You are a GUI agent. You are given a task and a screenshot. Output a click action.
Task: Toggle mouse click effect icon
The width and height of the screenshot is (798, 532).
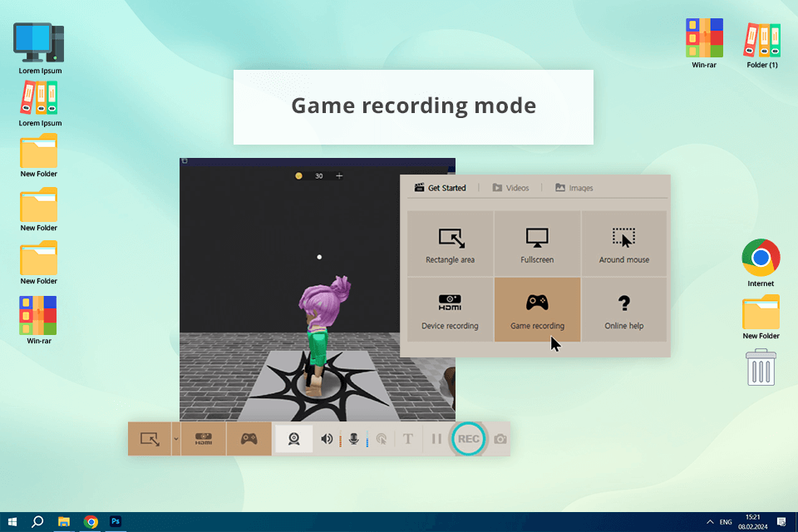tap(382, 439)
